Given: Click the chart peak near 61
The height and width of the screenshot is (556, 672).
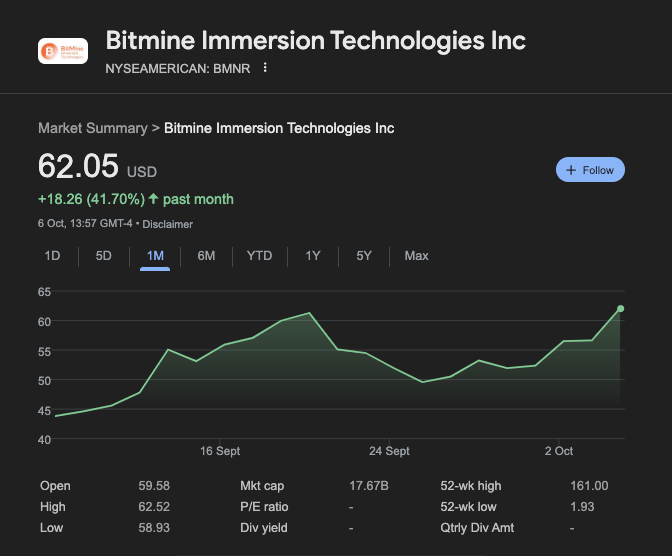Looking at the screenshot, I should click(310, 313).
